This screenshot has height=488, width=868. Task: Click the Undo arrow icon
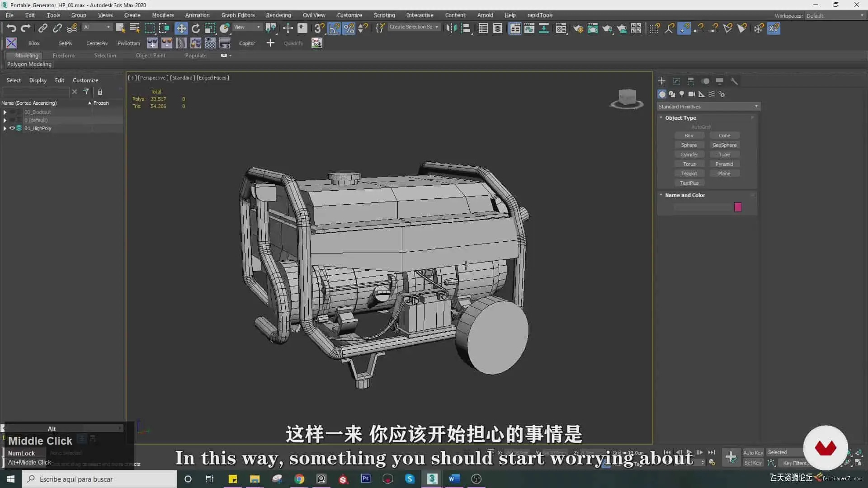coord(11,28)
